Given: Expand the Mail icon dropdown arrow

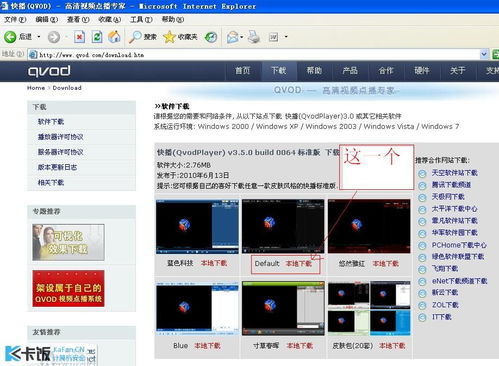Looking at the screenshot, I should tap(242, 37).
